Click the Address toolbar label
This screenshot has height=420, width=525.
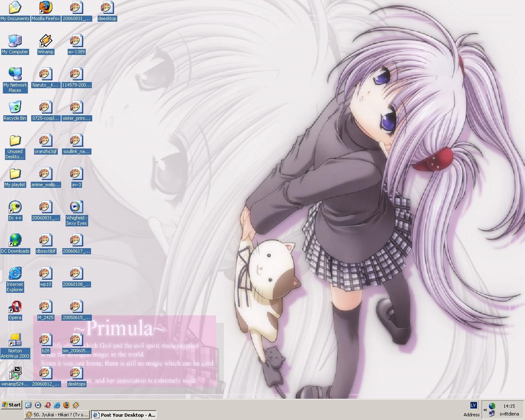471,414
